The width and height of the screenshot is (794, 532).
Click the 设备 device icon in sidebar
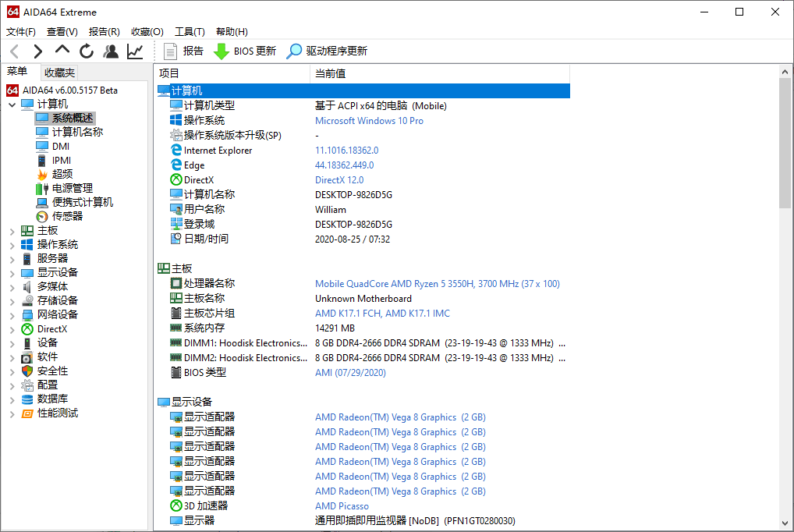[27, 343]
